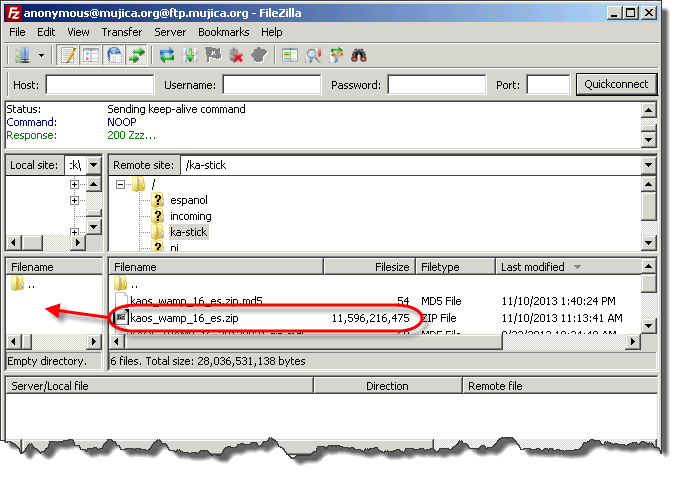This screenshot has height=479, width=678.
Task: Sort remote list by Filename column
Action: click(216, 267)
